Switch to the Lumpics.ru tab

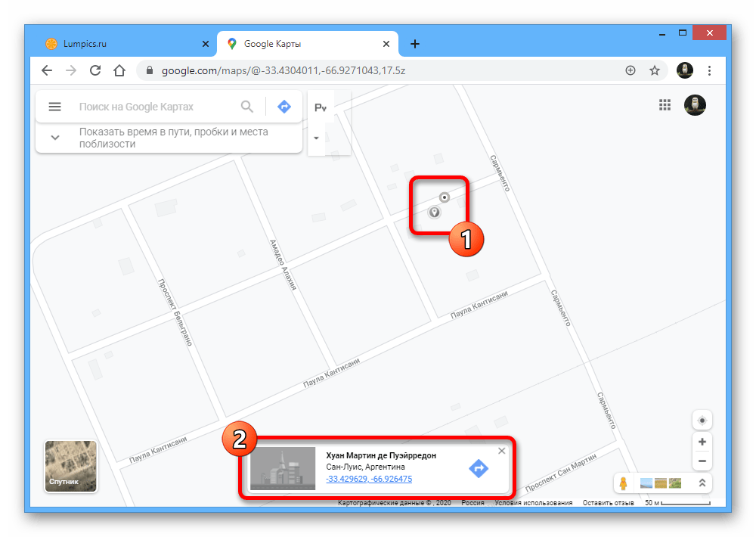click(85, 44)
